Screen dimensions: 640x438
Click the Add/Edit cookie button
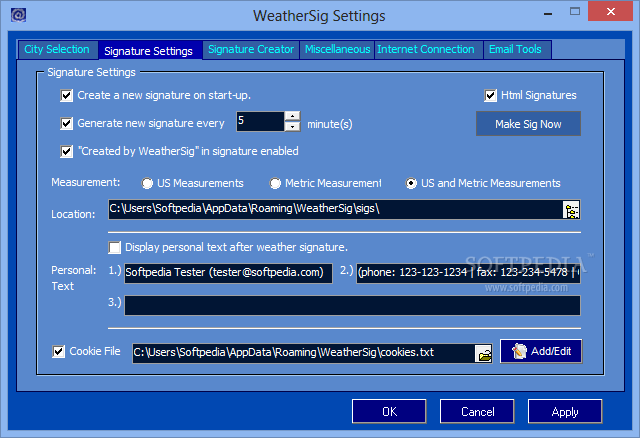click(x=541, y=351)
